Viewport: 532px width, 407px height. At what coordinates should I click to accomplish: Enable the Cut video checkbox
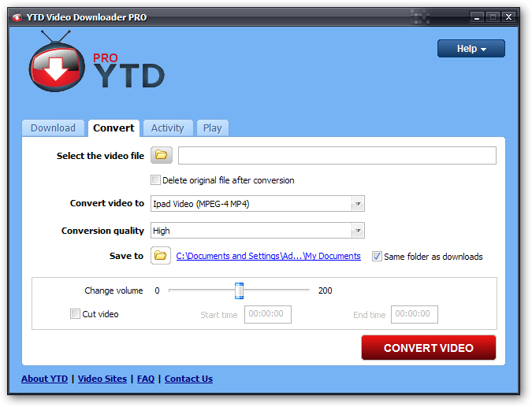pyautogui.click(x=75, y=314)
